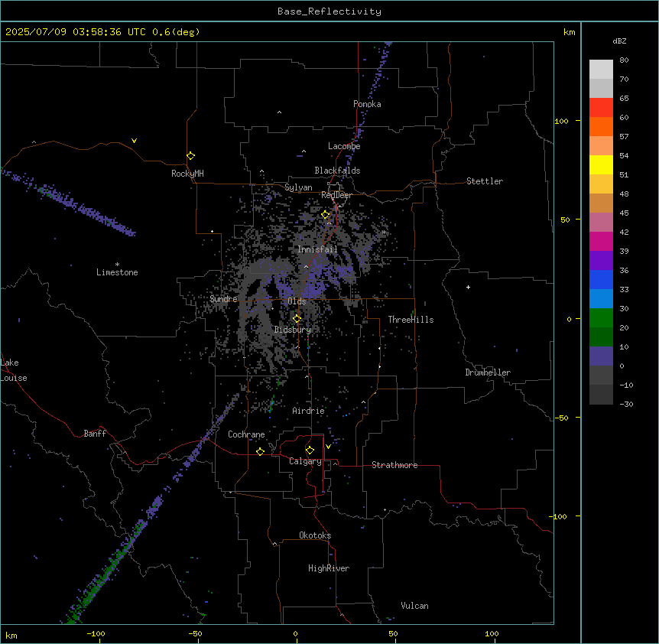Click the Airdrie city label
659x644 pixels.
point(309,411)
